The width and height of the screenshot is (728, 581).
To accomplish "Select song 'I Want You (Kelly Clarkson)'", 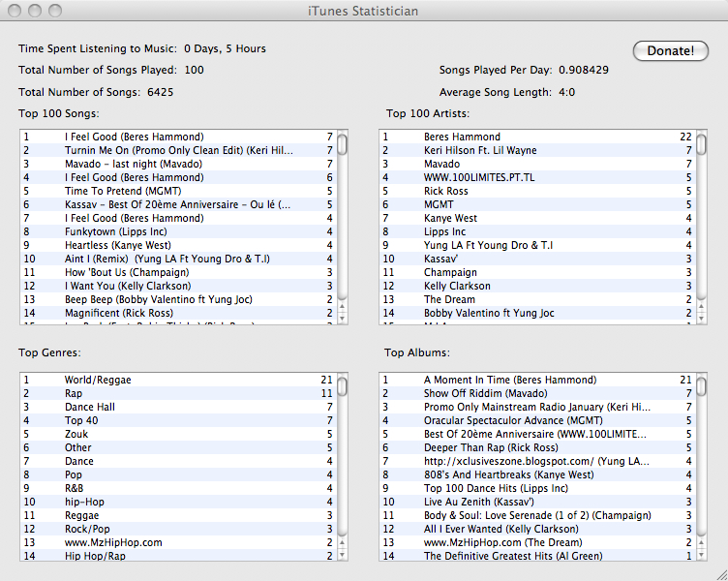I will pyautogui.click(x=179, y=286).
